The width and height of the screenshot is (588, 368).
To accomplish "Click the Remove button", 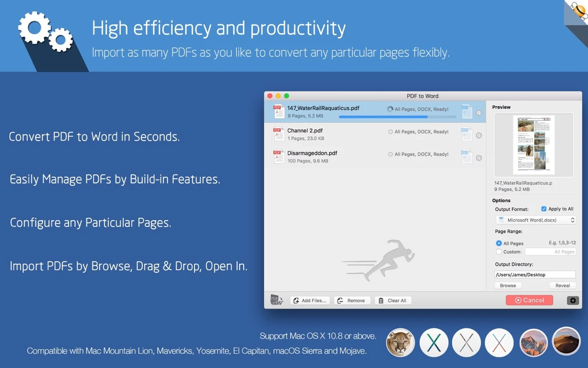I will coord(352,301).
